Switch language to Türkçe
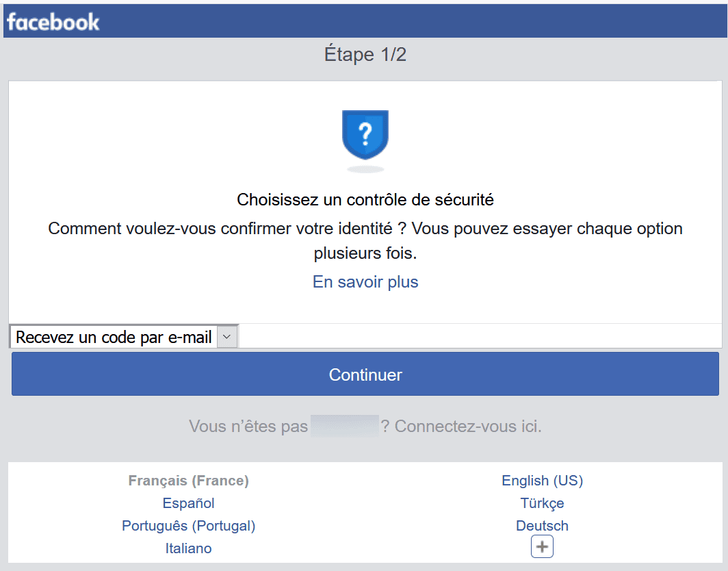Viewport: 728px width, 571px height. coord(543,503)
